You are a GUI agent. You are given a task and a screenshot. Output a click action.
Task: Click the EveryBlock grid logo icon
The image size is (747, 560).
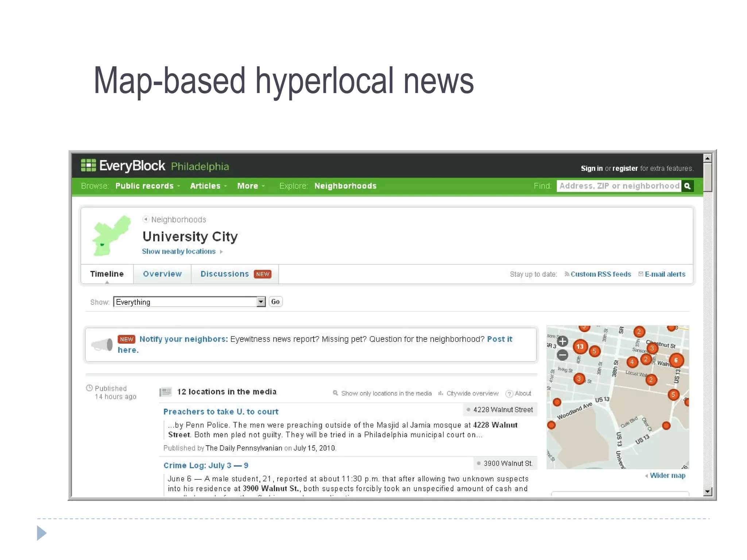88,165
